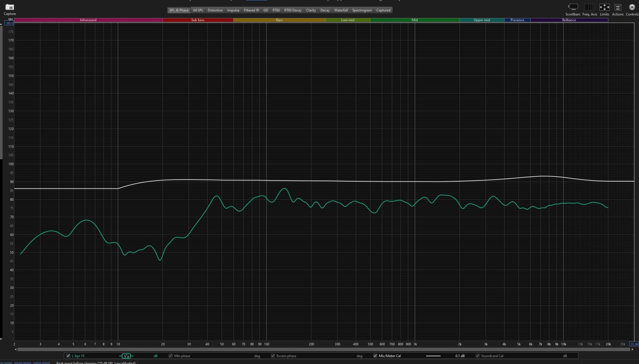The image size is (639, 364).
Task: Toggle the Soundcard Cal checkbox
Action: 478,356
